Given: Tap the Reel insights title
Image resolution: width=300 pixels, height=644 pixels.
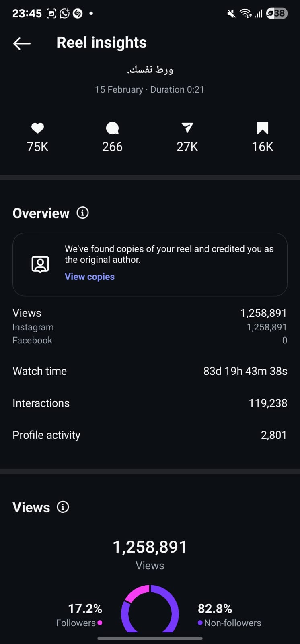Looking at the screenshot, I should 101,43.
